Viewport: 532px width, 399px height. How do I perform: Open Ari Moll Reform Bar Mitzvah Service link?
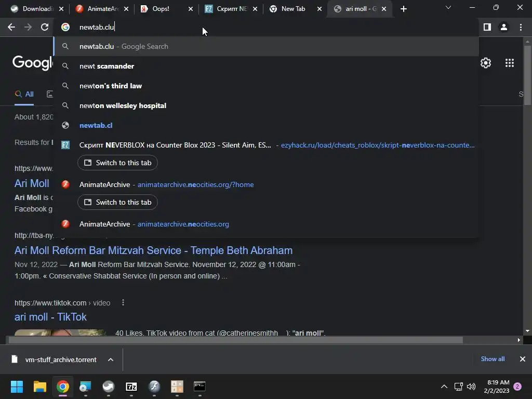pos(153,250)
